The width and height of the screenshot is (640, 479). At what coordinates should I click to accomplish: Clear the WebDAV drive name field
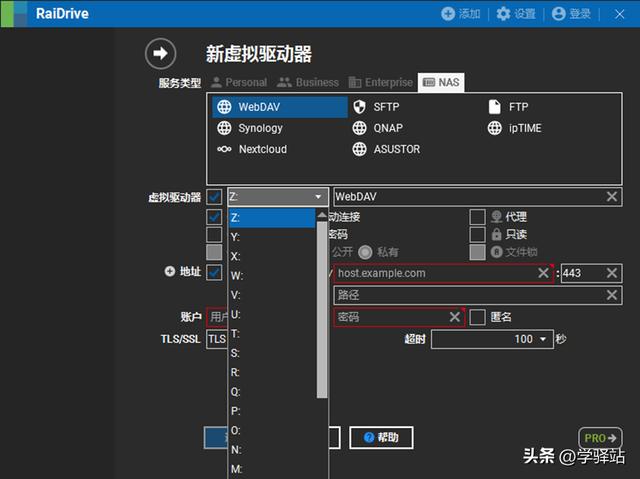pos(611,197)
